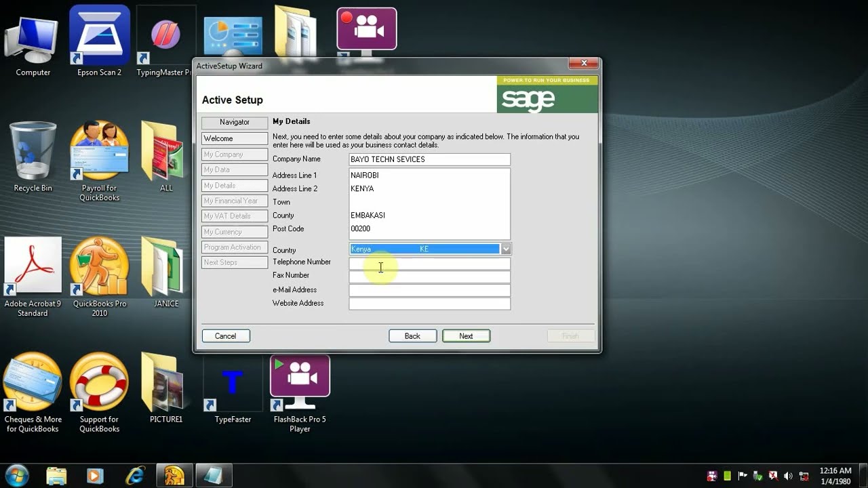This screenshot has height=488, width=868.
Task: Expand the Country dropdown arrow
Action: tap(506, 249)
